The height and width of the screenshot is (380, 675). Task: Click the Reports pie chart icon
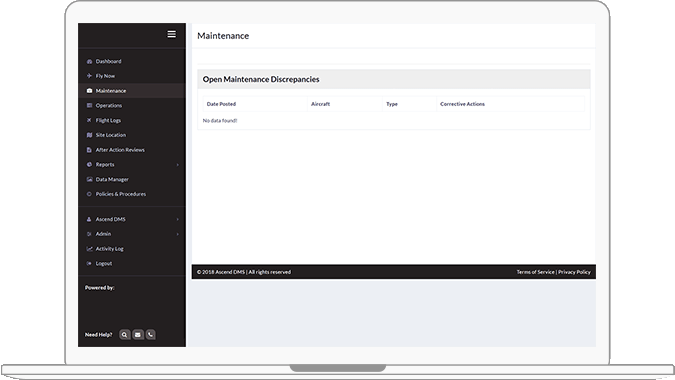coord(89,164)
